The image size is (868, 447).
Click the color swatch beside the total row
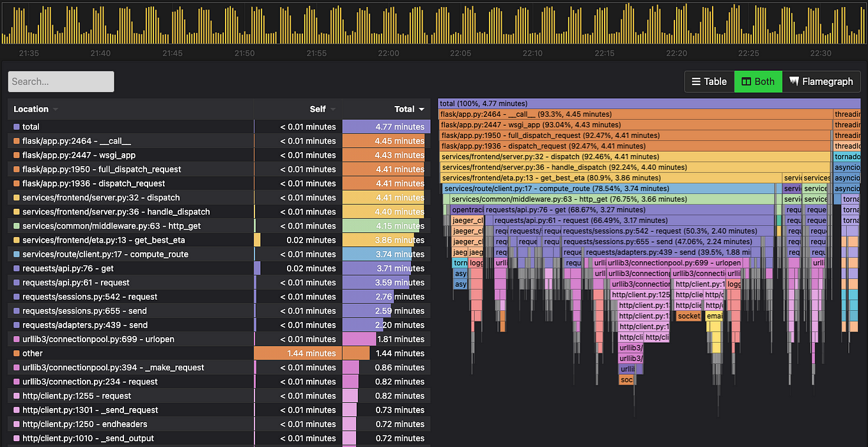pyautogui.click(x=15, y=126)
